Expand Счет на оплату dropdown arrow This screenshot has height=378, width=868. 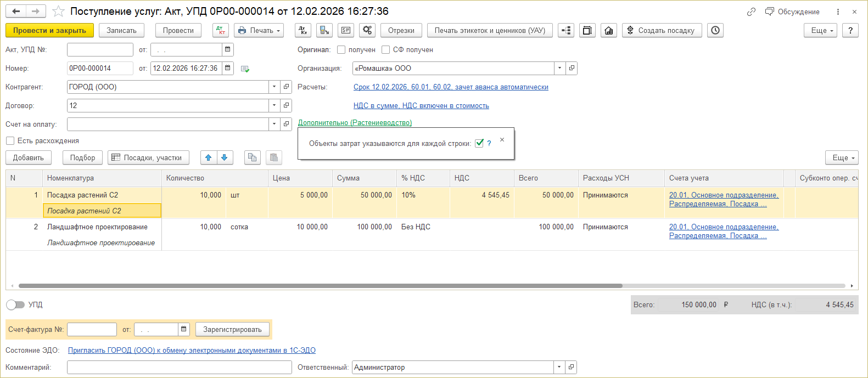click(x=275, y=124)
